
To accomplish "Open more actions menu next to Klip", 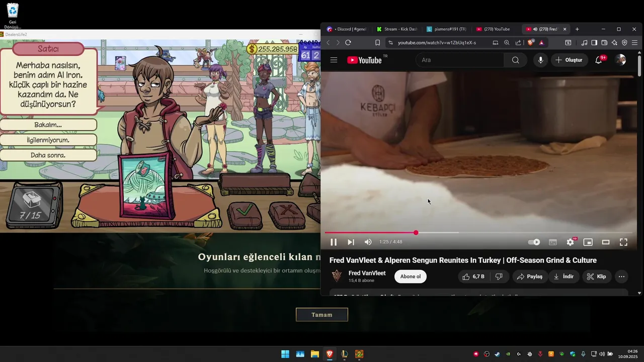I will point(621,277).
